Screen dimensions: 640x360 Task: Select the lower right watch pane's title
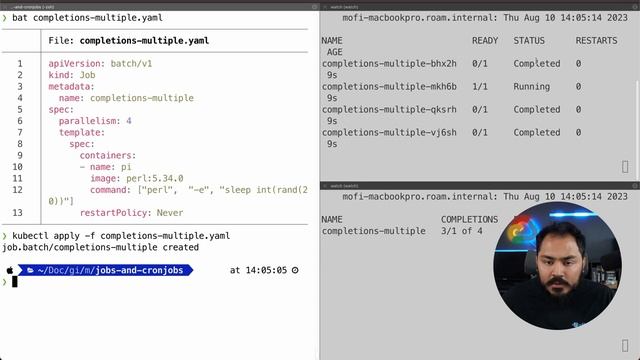click(344, 186)
